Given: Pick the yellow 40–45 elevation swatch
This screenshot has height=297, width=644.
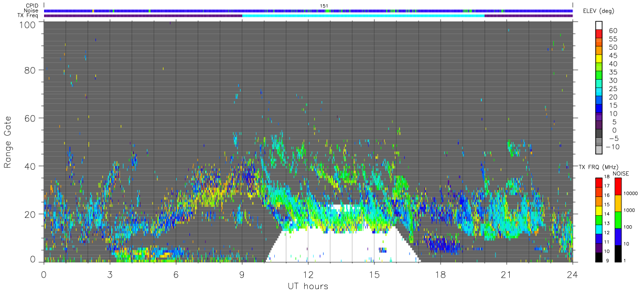Looking at the screenshot, I should coord(599,58).
